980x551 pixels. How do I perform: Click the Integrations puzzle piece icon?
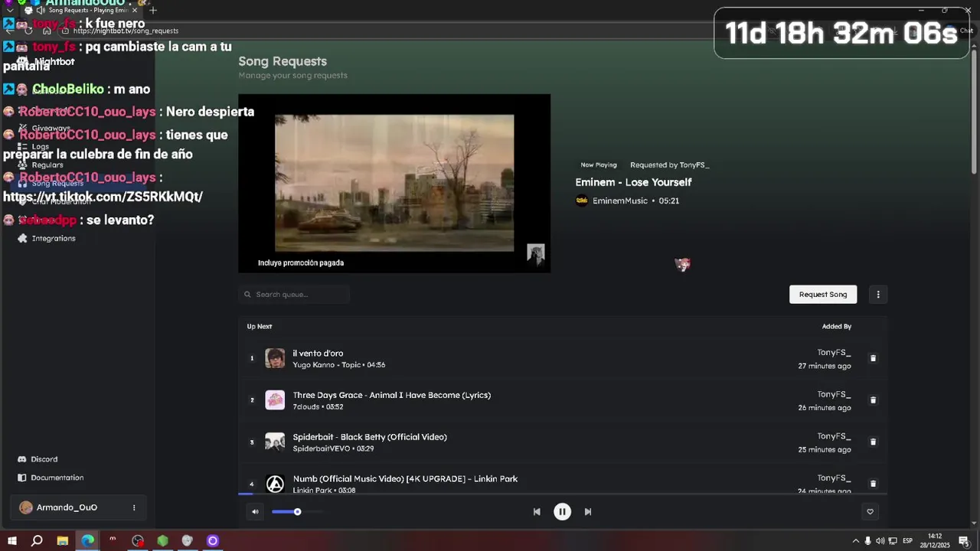[x=22, y=238]
